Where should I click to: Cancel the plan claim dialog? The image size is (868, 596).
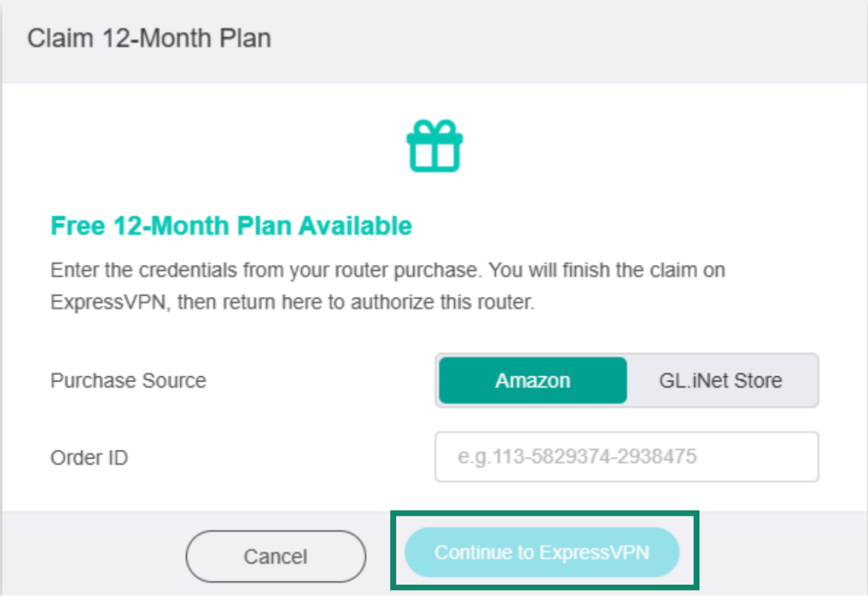coord(276,557)
